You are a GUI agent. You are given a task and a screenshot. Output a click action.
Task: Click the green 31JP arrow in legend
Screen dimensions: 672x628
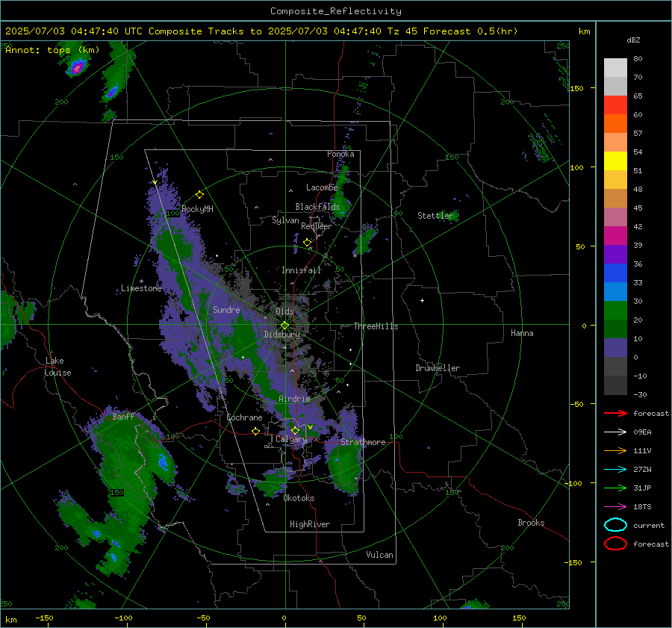(615, 488)
